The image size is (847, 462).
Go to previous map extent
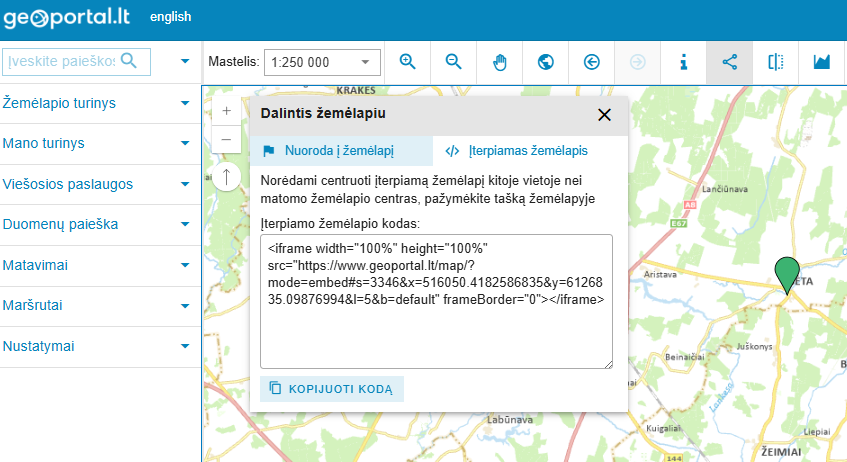[592, 62]
